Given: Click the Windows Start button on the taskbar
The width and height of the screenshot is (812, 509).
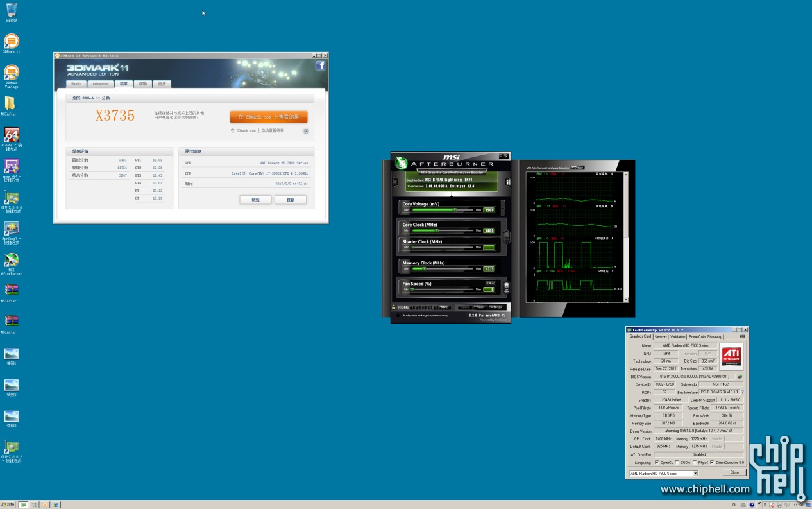Looking at the screenshot, I should [x=8, y=505].
